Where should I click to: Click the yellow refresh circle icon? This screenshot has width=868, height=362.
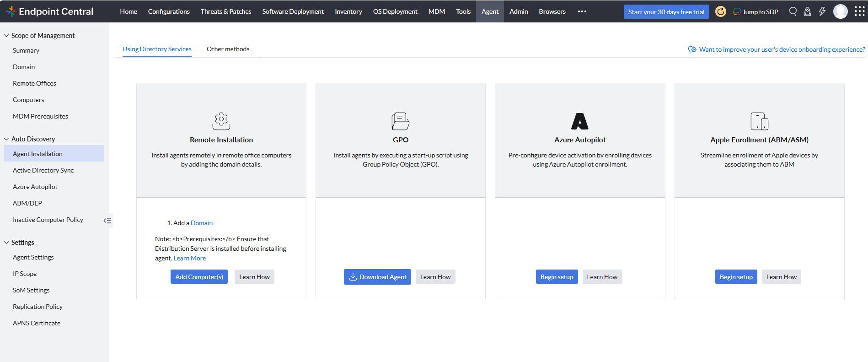click(720, 11)
